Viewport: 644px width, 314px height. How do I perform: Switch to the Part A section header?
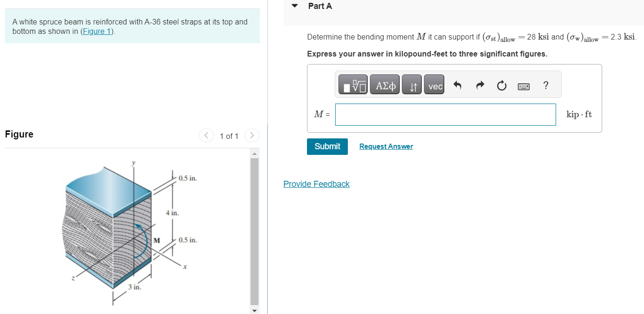tap(320, 6)
